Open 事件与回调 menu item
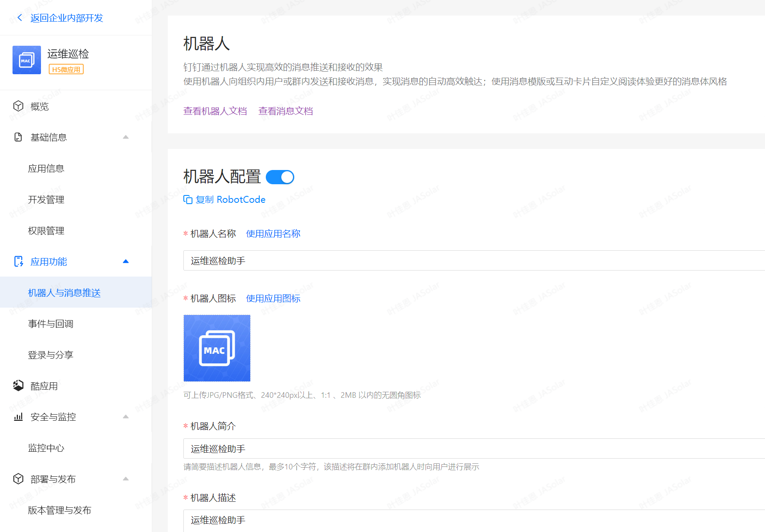This screenshot has height=532, width=765. tap(50, 324)
